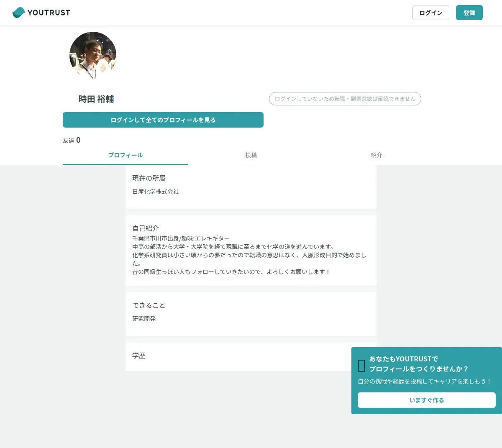Open the 紹介 tab
The image size is (502, 448).
376,155
